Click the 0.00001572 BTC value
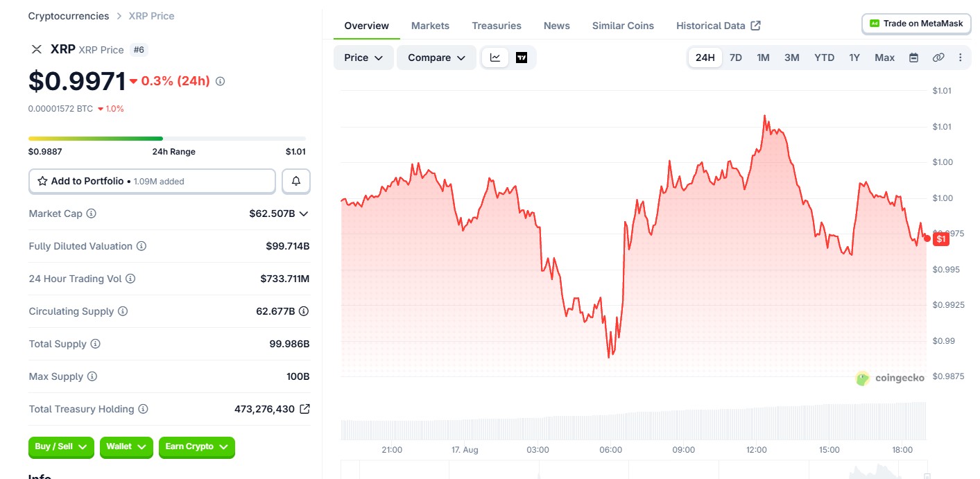This screenshot has height=479, width=980. pos(60,109)
